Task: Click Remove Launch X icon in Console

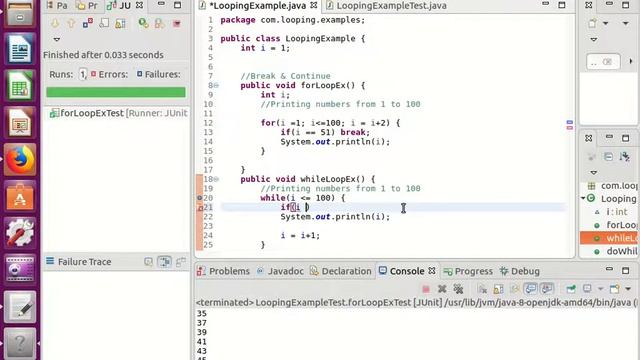Action: pos(442,289)
